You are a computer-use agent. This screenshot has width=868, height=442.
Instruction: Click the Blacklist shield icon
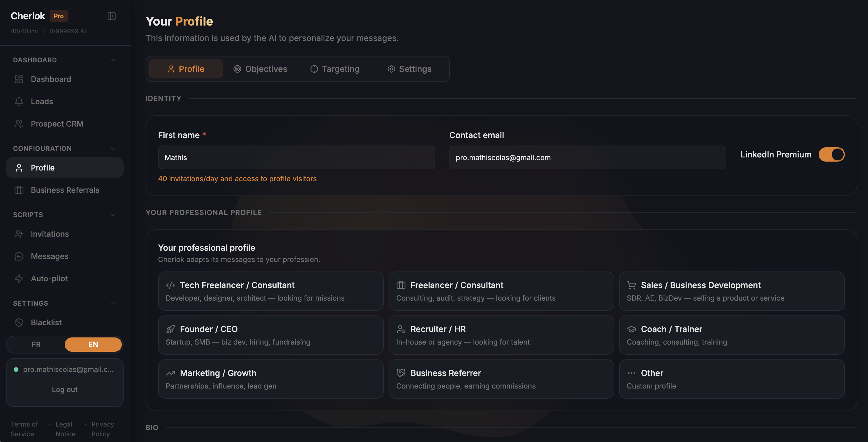pyautogui.click(x=19, y=322)
